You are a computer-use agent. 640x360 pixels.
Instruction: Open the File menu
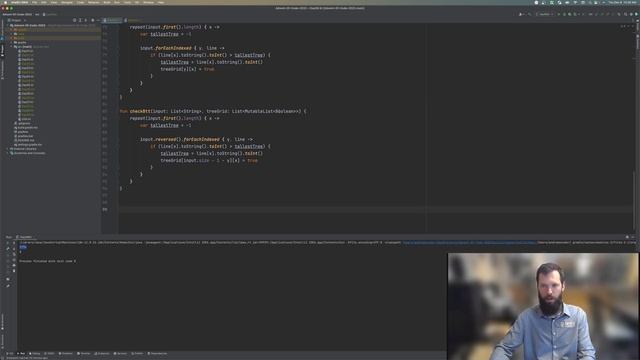coord(34,2)
